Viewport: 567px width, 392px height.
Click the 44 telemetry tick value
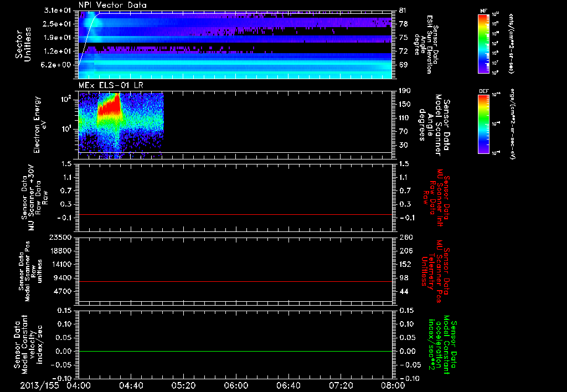pyautogui.click(x=403, y=291)
